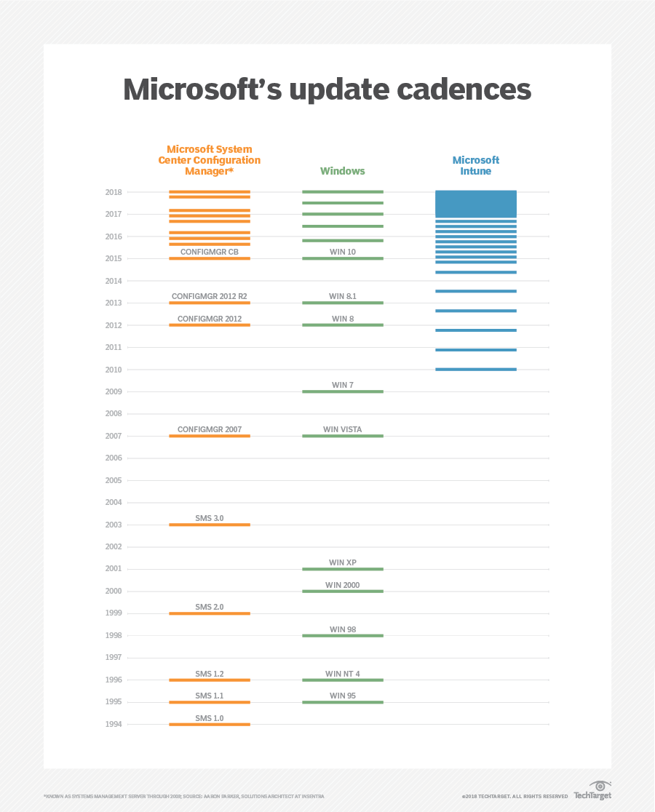Image resolution: width=655 pixels, height=812 pixels.
Task: Click the SMS 1.0 release marker
Action: click(210, 724)
